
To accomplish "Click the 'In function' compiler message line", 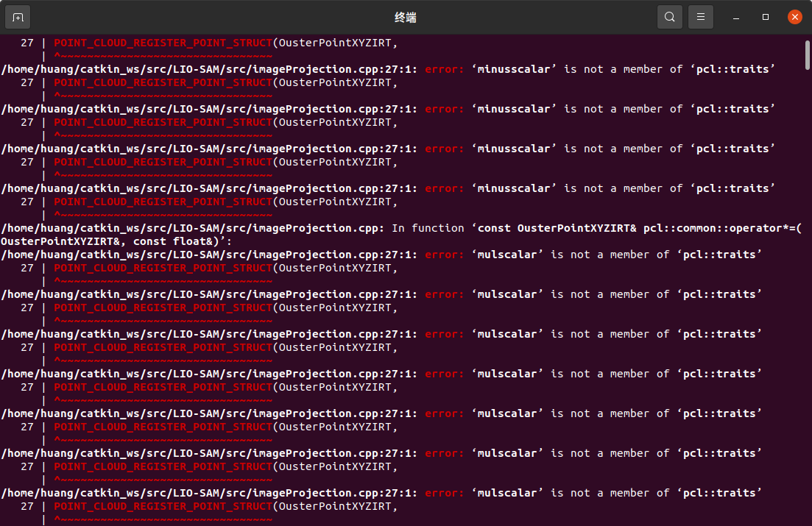I will pyautogui.click(x=401, y=228).
